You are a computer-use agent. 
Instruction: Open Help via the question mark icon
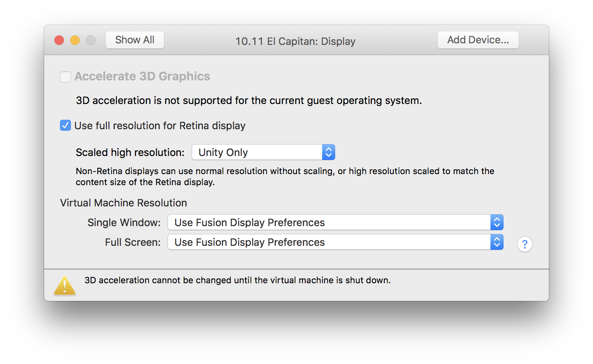pyautogui.click(x=525, y=244)
